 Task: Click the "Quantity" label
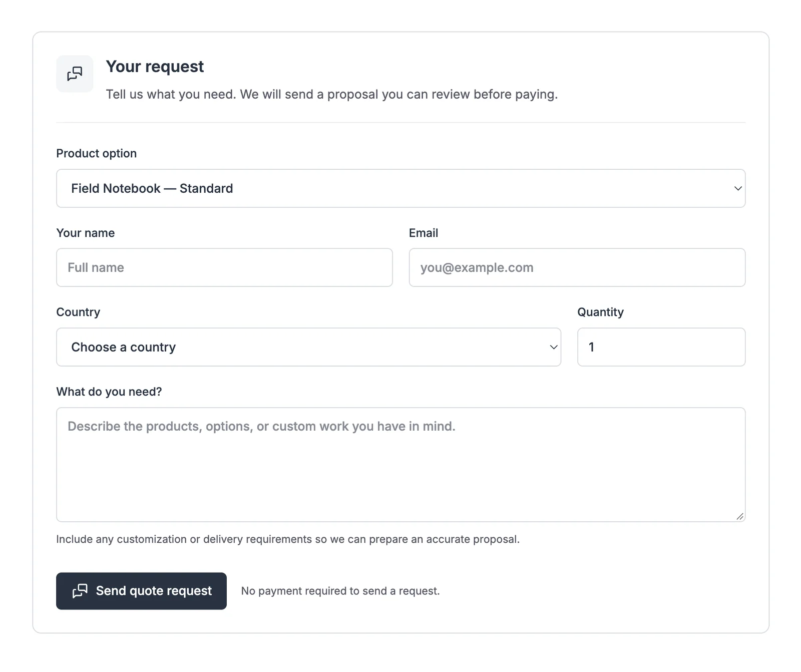[600, 312]
